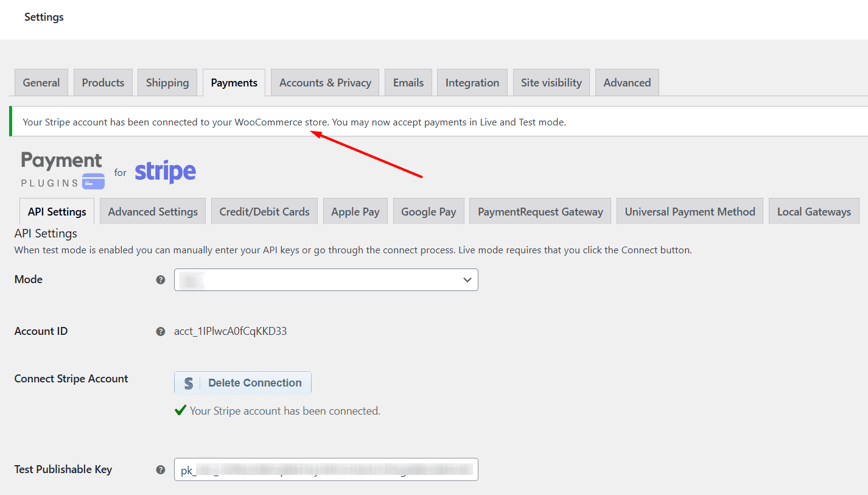Click the Payment Plugins logo
The height and width of the screenshot is (495, 868).
coord(61,170)
